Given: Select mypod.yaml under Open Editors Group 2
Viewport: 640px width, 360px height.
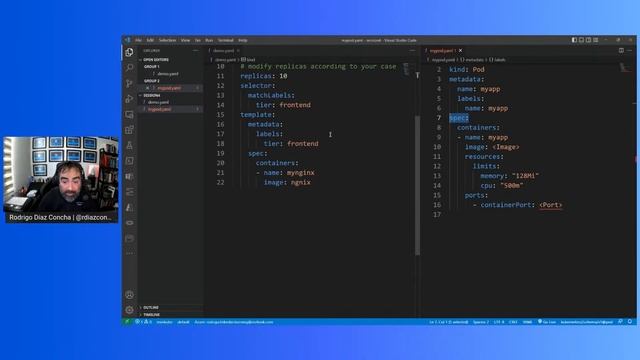Looking at the screenshot, I should [171, 88].
